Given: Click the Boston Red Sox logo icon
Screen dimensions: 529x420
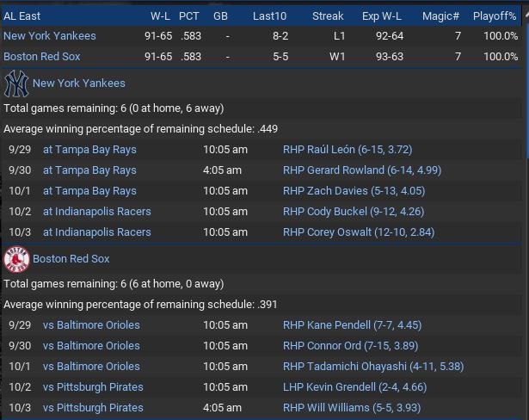Looking at the screenshot, I should [x=15, y=259].
